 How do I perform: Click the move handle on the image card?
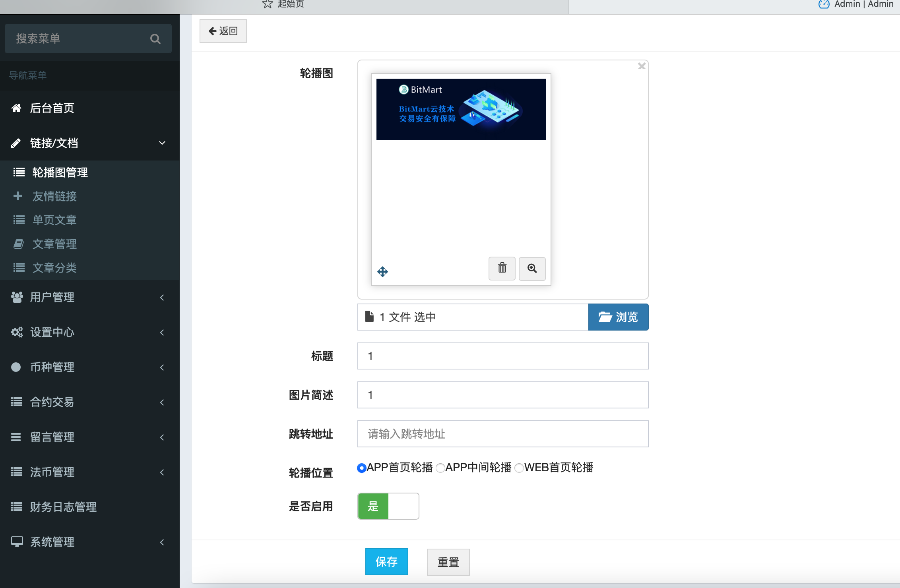pos(382,272)
